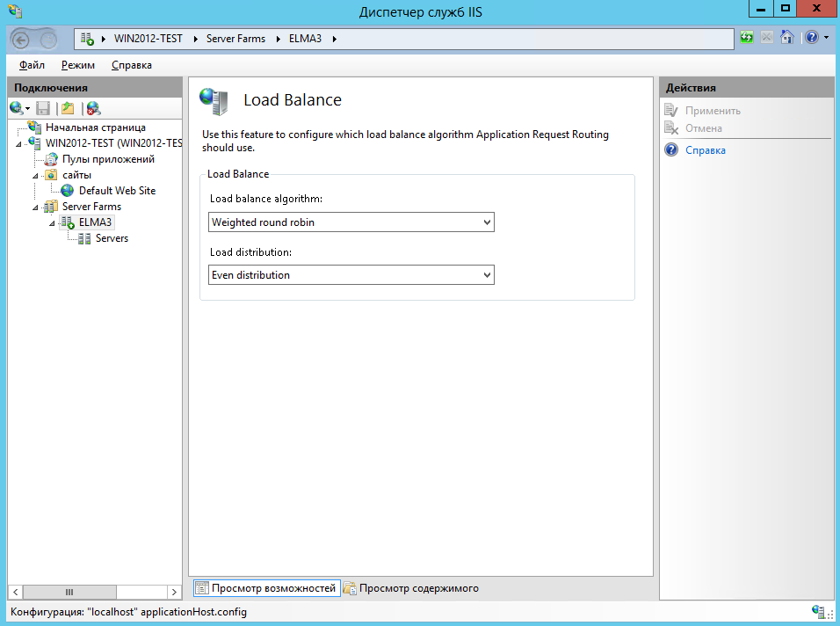Click the Home icon in navigation bar
The width and height of the screenshot is (840, 626).
pyautogui.click(x=787, y=38)
